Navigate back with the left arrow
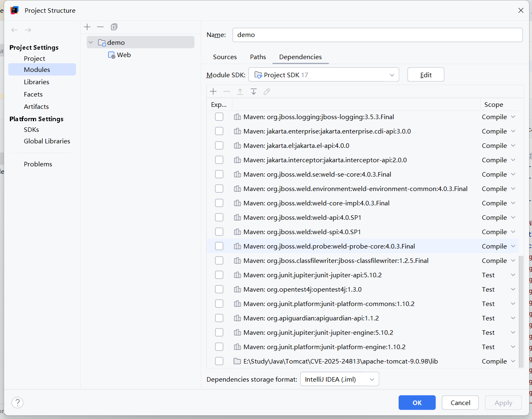This screenshot has height=419, width=532. pyautogui.click(x=14, y=30)
